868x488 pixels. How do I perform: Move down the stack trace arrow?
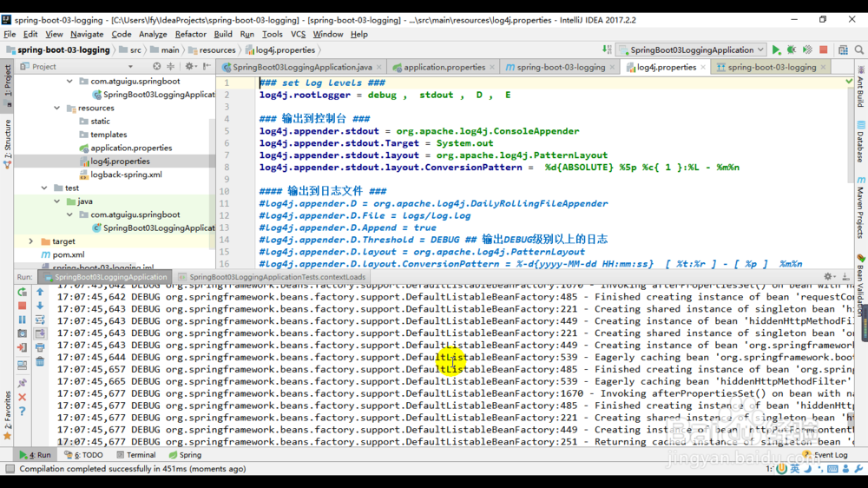[x=40, y=306]
